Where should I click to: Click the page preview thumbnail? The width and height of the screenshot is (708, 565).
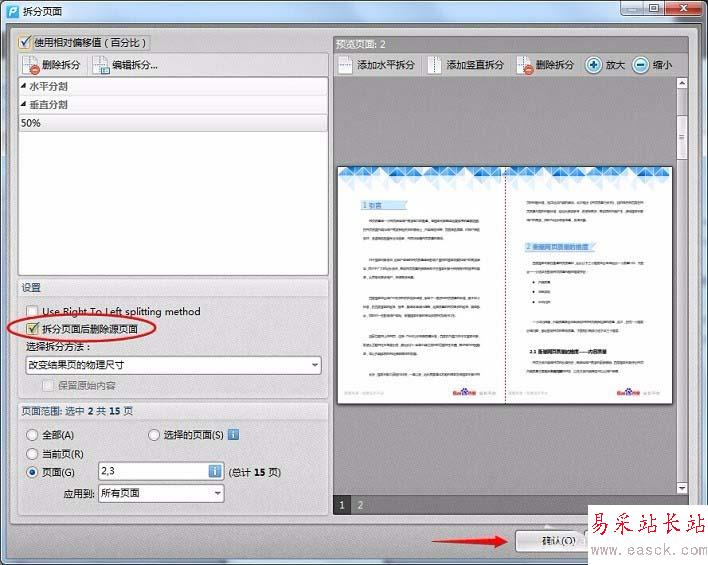click(505, 285)
